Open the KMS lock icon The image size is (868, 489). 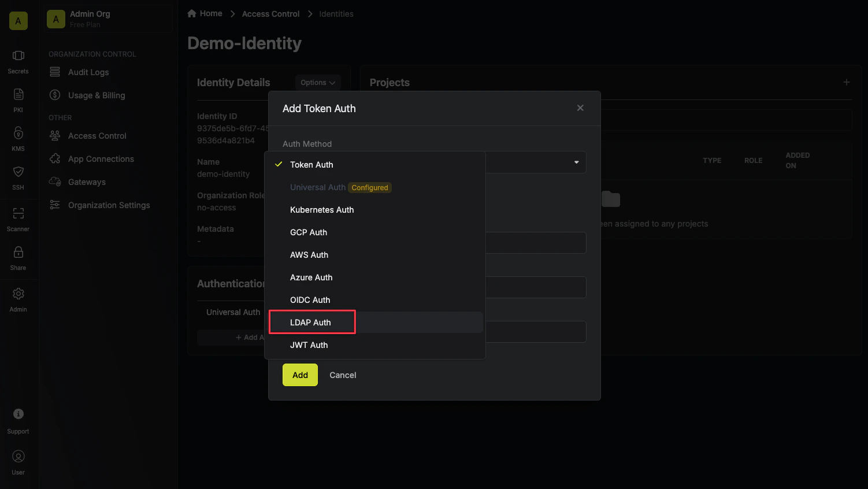click(x=18, y=133)
